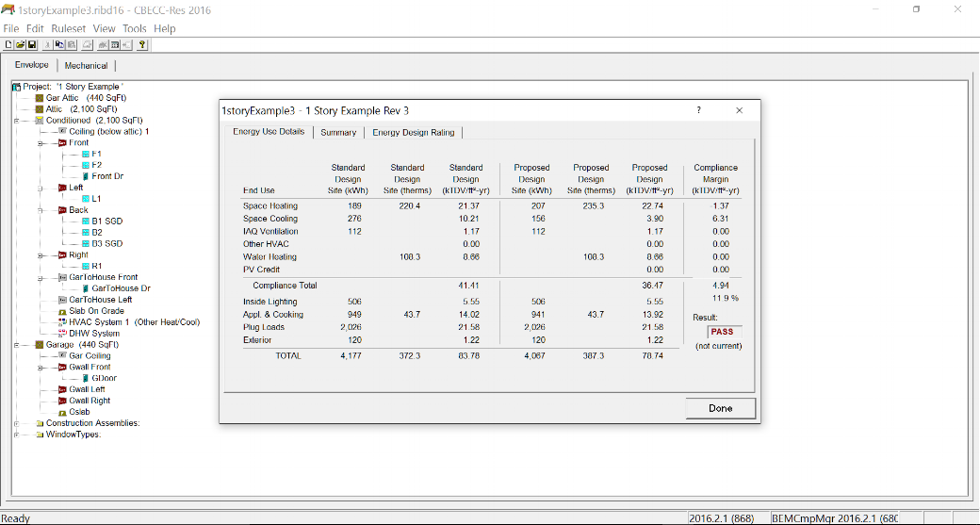Click the Space Cooling row label

[x=270, y=219]
